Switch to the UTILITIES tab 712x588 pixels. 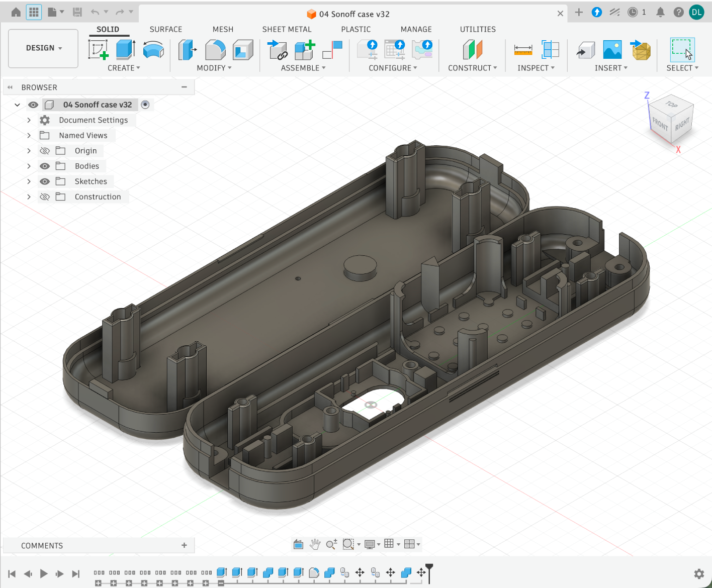coord(478,29)
